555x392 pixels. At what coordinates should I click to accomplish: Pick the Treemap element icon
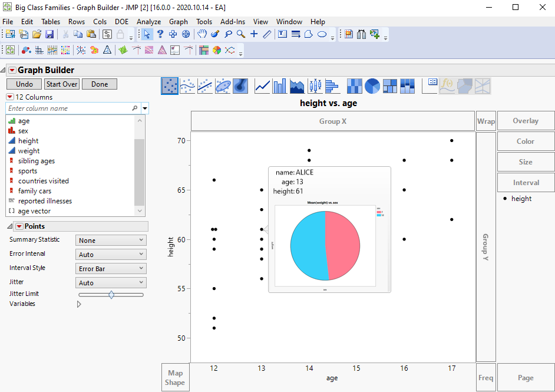[389, 85]
